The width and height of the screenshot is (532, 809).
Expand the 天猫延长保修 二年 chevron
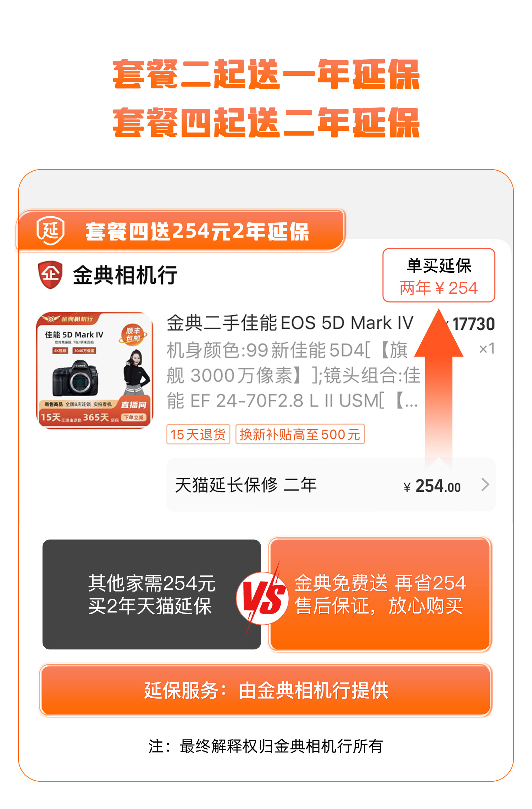pos(485,484)
